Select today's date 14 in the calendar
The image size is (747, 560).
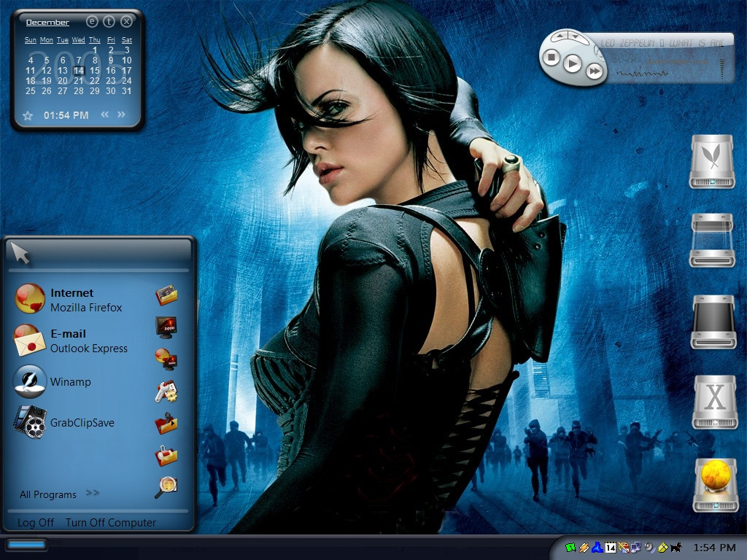coord(79,71)
